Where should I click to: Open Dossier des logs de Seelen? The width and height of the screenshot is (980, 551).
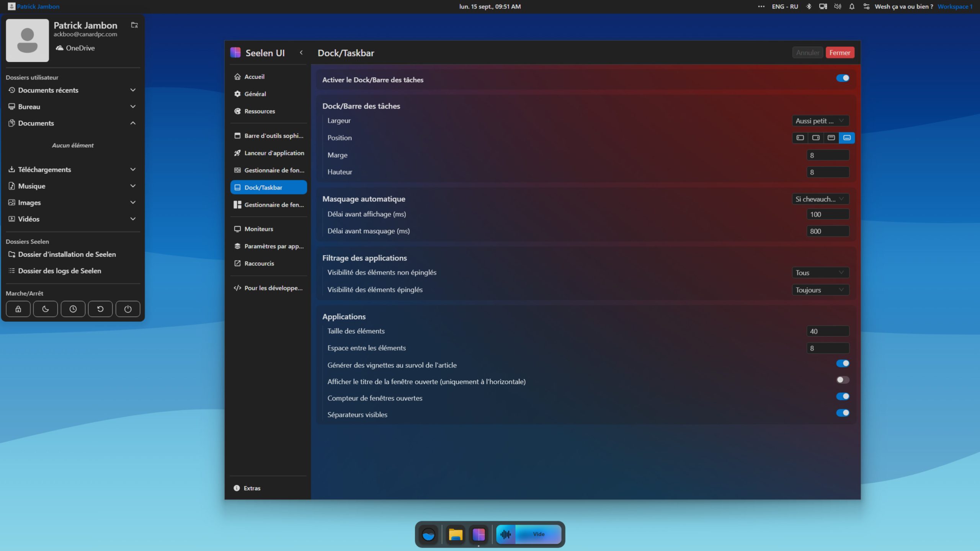[x=73, y=271]
